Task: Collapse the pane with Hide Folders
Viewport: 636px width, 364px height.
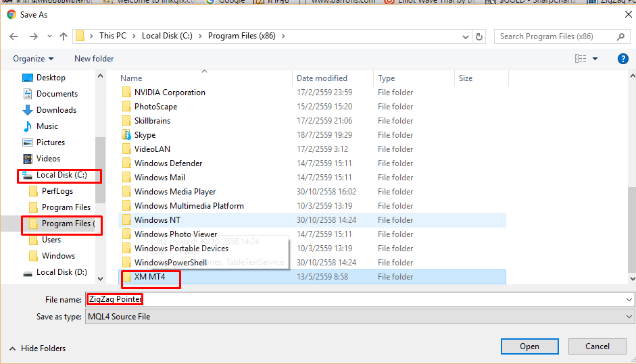Action: (37, 348)
